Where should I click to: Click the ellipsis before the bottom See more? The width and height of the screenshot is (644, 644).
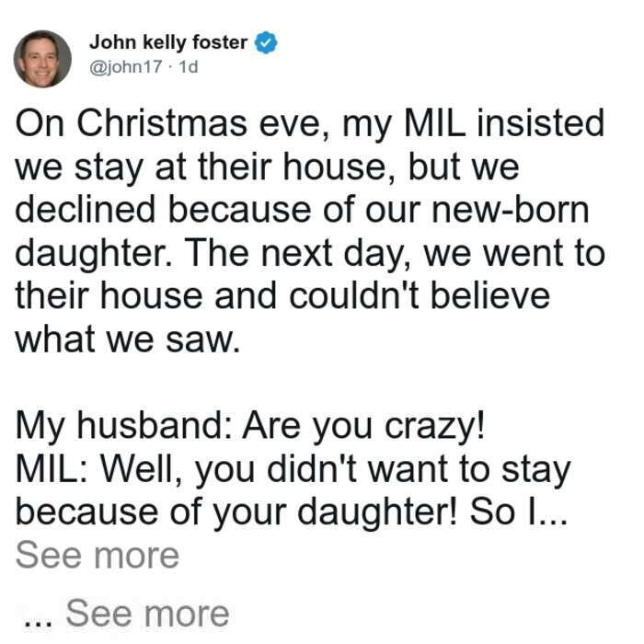tap(39, 623)
